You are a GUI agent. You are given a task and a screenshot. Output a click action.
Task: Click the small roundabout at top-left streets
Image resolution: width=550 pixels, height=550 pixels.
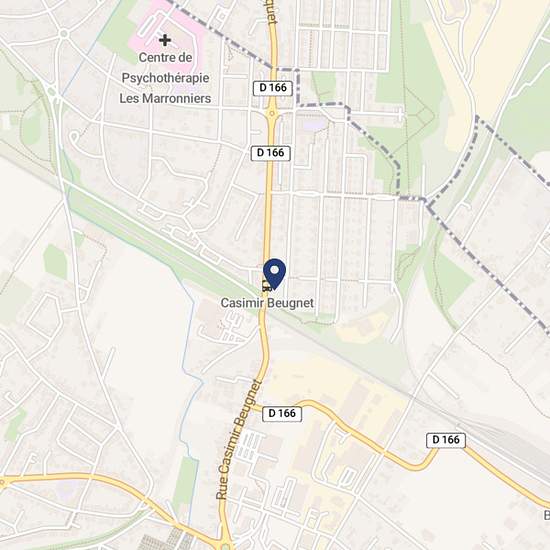click(64, 34)
